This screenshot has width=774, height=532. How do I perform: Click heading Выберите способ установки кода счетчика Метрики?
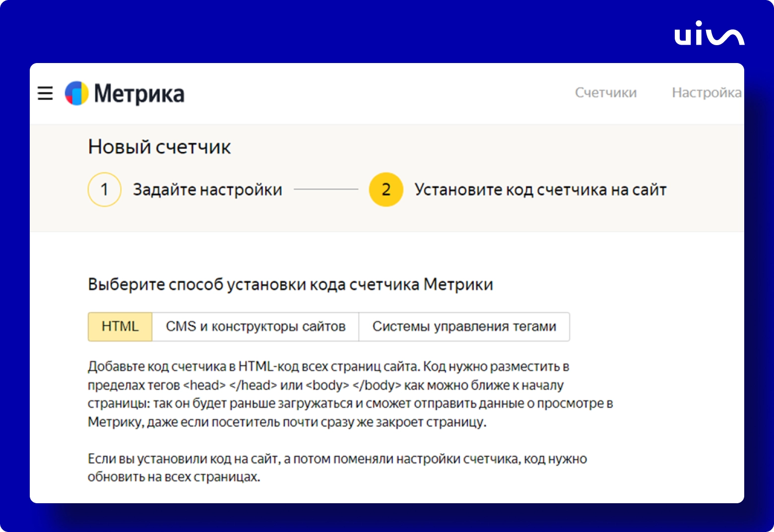point(290,284)
